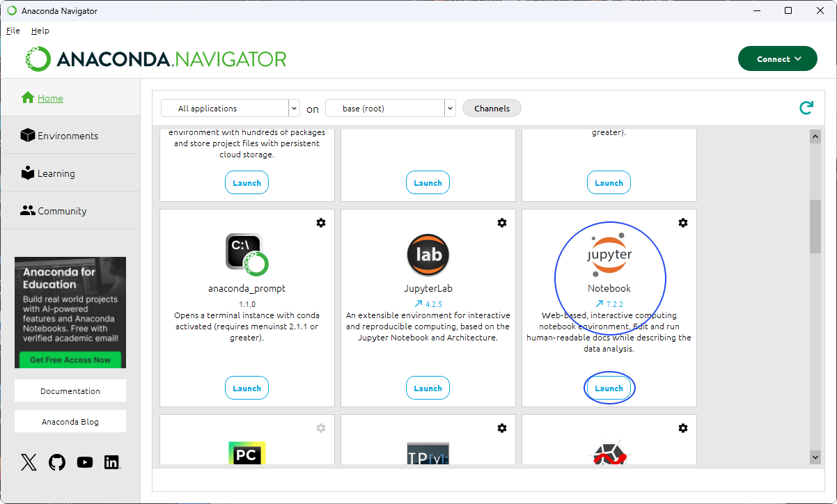Click Launch on the cloud storage card
Screen dimensions: 837x504
pos(247,183)
